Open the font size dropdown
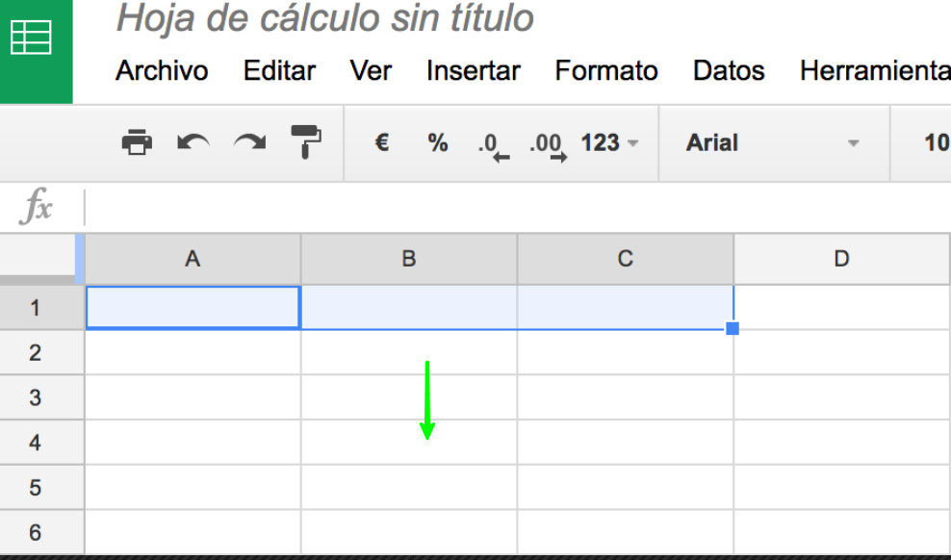The width and height of the screenshot is (951, 560). tap(937, 143)
